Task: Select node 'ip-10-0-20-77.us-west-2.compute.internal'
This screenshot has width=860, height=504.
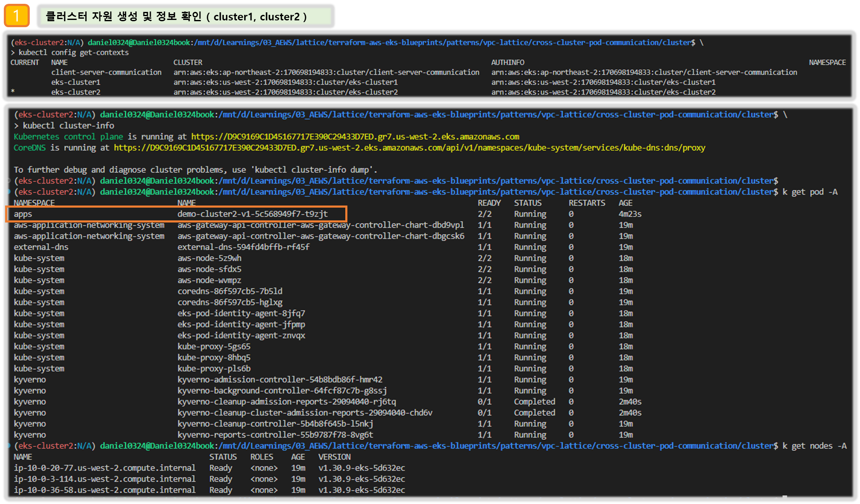Action: pyautogui.click(x=104, y=468)
